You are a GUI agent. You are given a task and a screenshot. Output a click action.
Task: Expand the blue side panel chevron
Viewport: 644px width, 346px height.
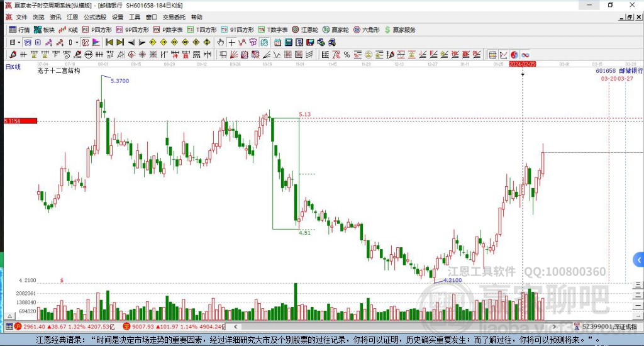point(639,260)
